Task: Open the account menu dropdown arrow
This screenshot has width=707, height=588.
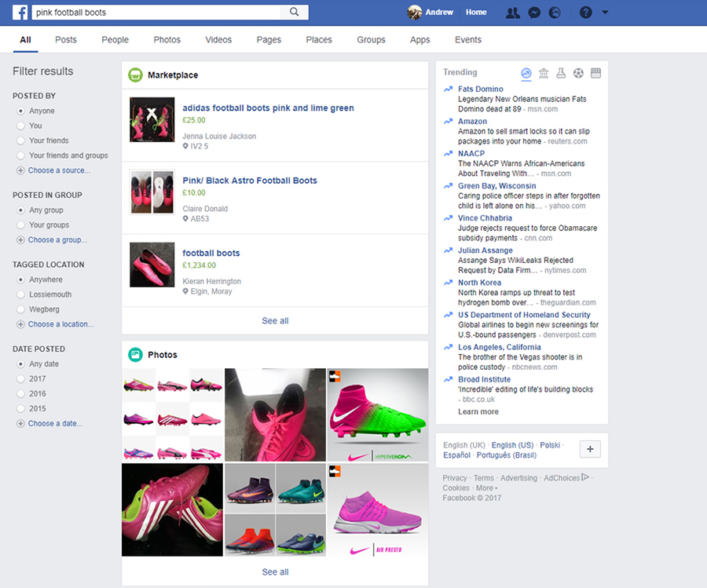Action: pyautogui.click(x=605, y=13)
